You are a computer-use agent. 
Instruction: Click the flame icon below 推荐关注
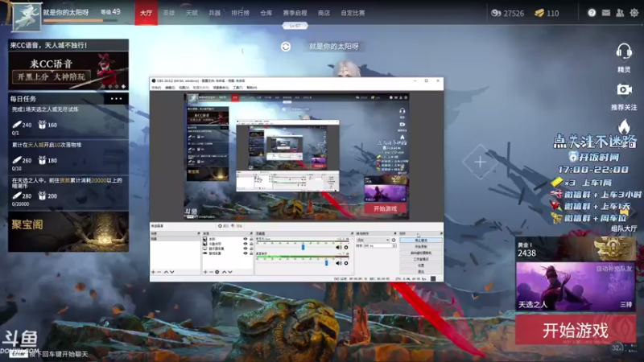tap(624, 126)
